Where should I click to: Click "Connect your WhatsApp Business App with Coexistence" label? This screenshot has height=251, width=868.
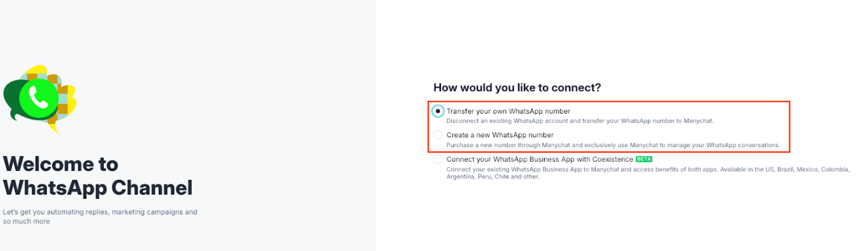[x=540, y=159]
